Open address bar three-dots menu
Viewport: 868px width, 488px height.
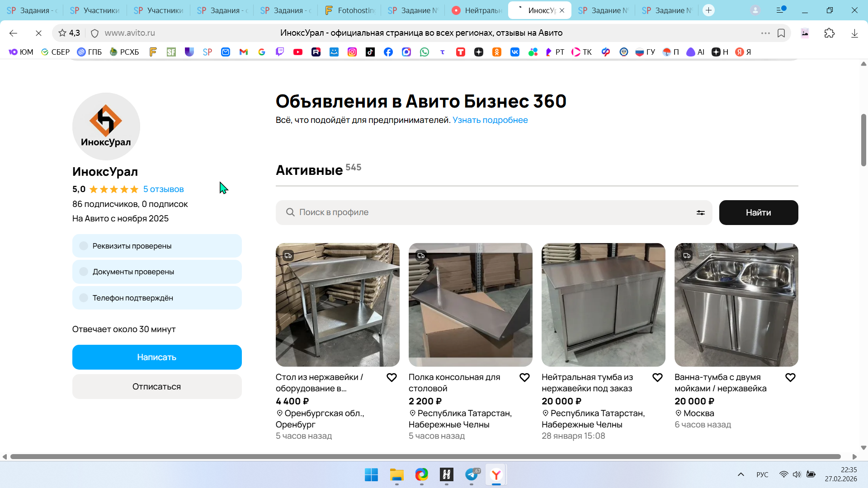tap(765, 33)
